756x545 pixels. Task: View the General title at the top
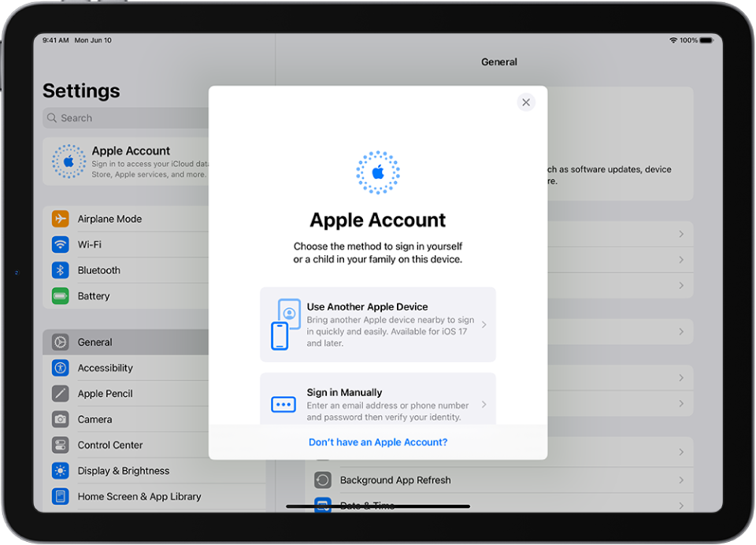pyautogui.click(x=498, y=61)
